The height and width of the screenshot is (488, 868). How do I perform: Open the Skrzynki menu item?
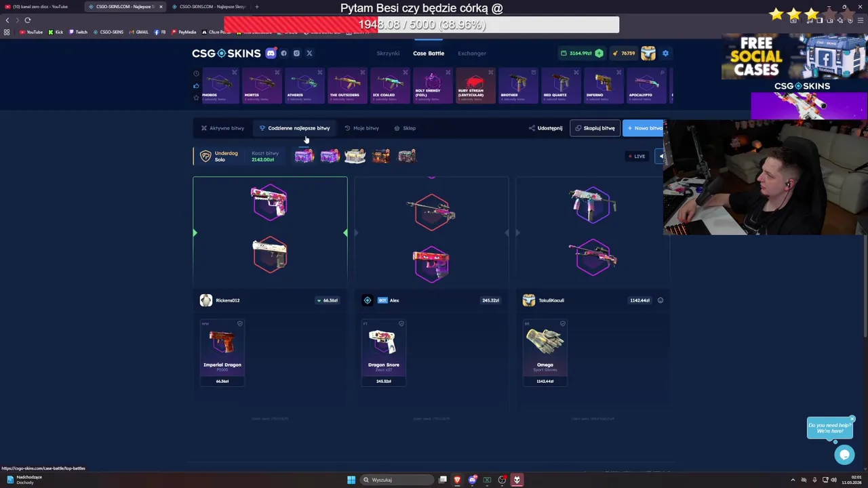[388, 53]
